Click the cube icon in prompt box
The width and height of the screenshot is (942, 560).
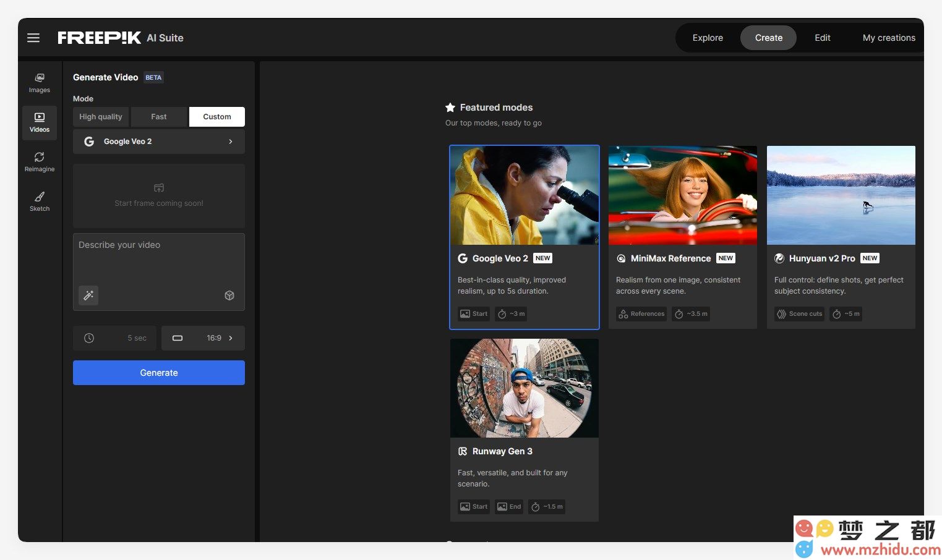[229, 295]
